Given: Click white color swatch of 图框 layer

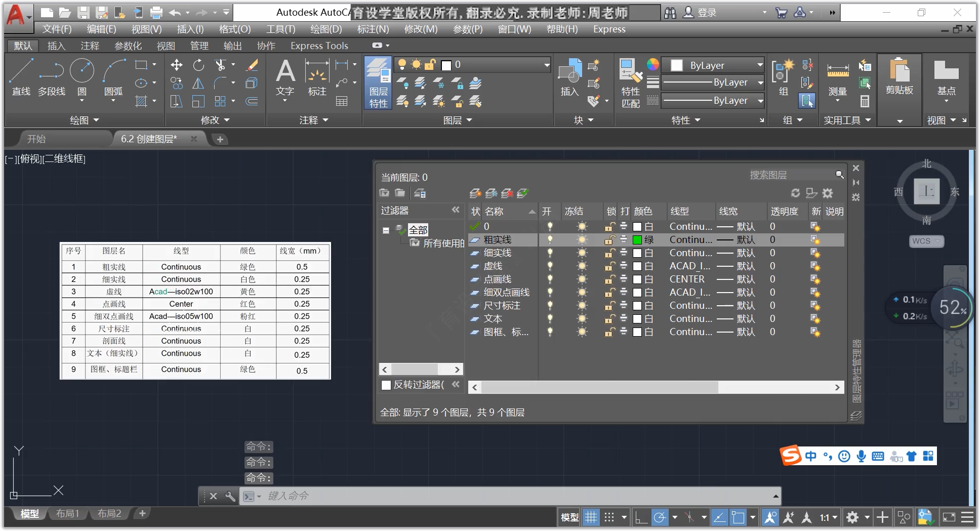Looking at the screenshot, I should (x=637, y=332).
